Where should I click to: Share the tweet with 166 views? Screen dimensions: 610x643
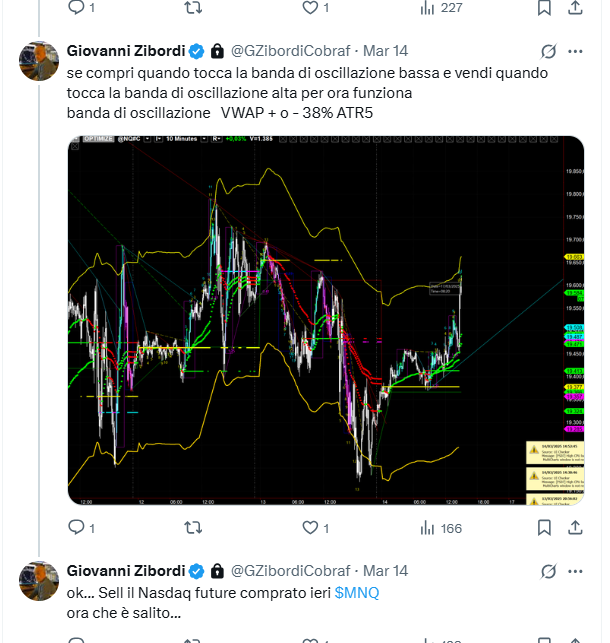[x=575, y=527]
